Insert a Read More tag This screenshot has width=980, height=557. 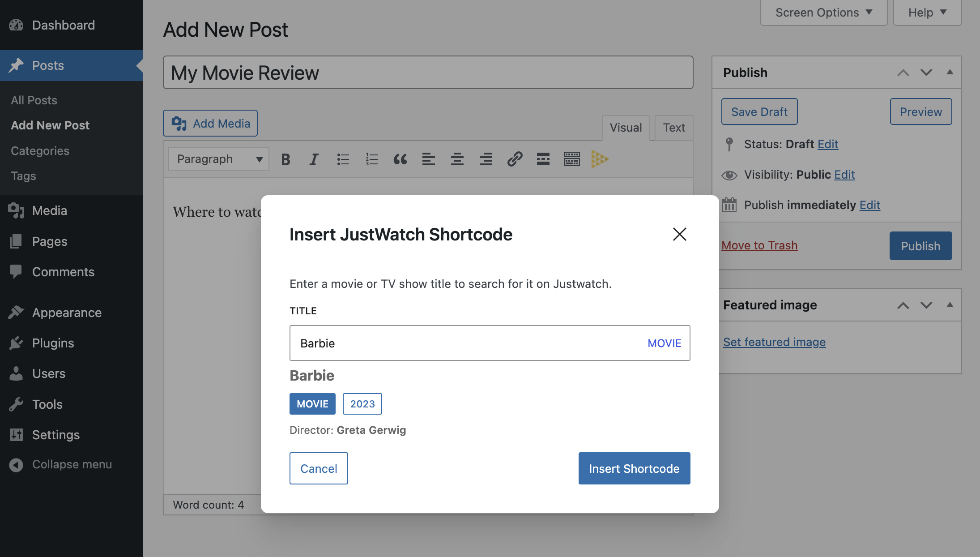coord(543,159)
